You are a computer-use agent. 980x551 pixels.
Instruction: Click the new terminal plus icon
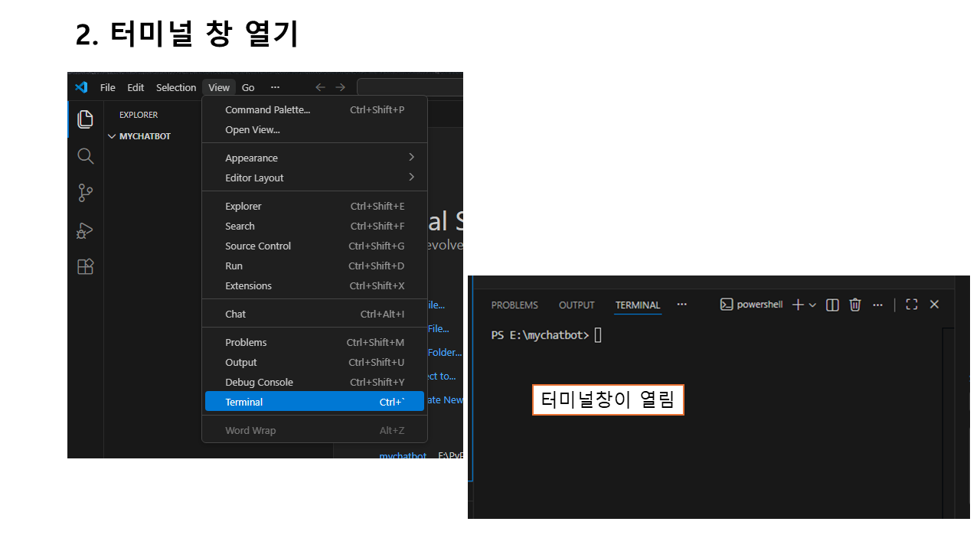pos(798,305)
